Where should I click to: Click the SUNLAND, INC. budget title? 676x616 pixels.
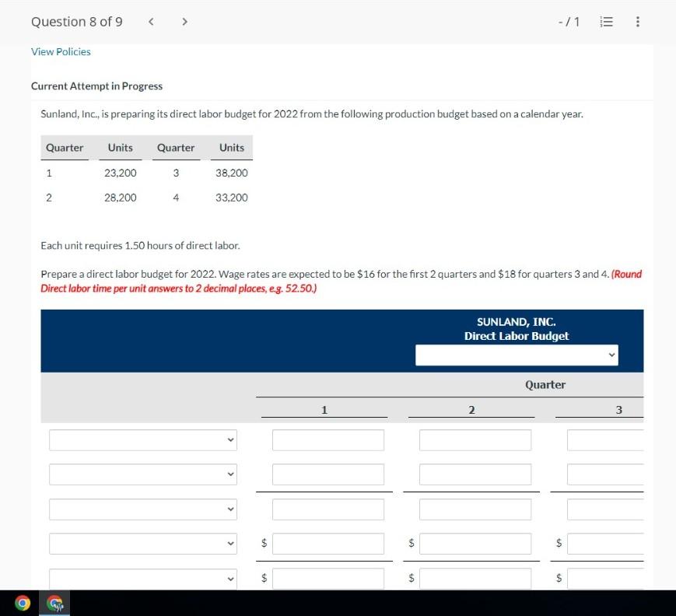(516, 322)
